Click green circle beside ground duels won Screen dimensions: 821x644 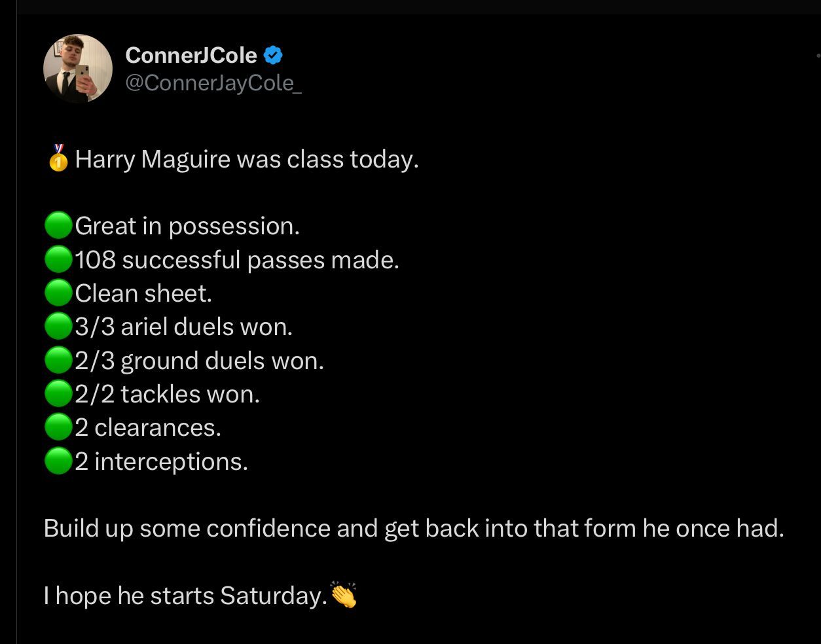pyautogui.click(x=58, y=361)
